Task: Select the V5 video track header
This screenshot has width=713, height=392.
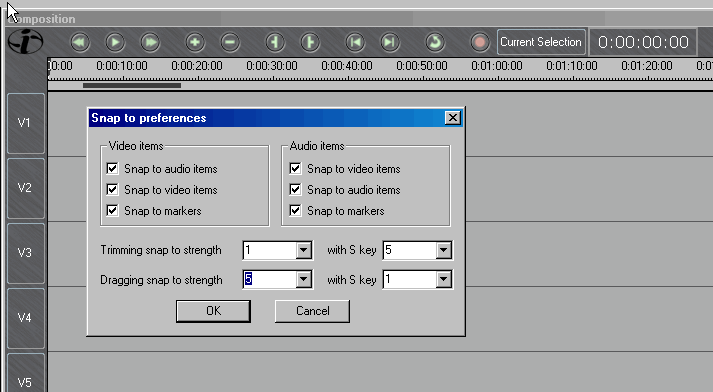Action: [x=26, y=373]
